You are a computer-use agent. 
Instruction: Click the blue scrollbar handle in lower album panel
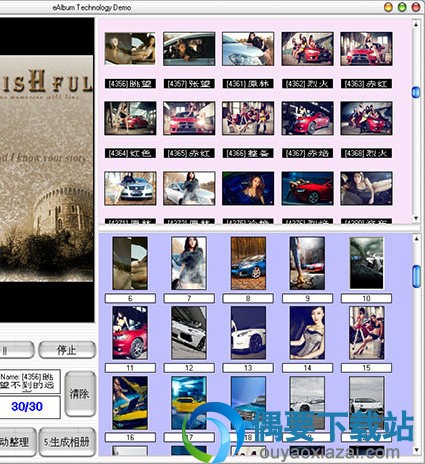pyautogui.click(x=416, y=276)
